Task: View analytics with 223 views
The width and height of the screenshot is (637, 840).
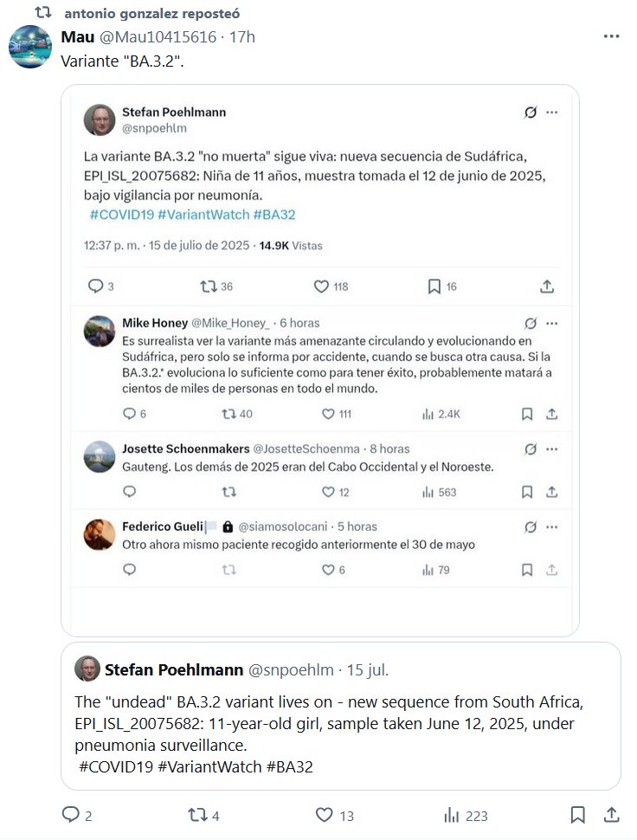Action: point(451,815)
